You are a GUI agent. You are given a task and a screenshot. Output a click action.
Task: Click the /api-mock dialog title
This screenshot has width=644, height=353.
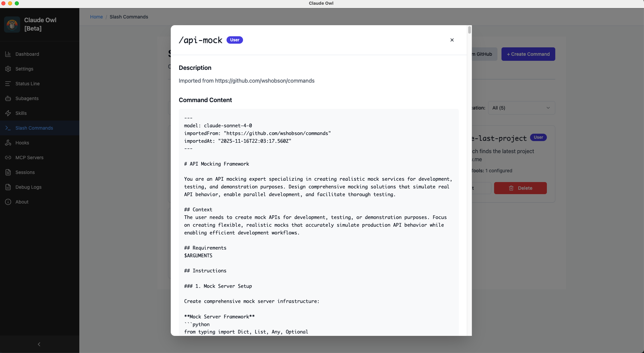click(x=200, y=40)
